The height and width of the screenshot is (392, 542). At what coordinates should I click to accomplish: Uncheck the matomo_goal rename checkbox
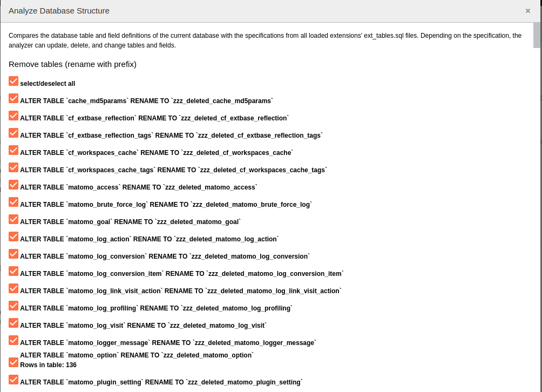pos(13,220)
